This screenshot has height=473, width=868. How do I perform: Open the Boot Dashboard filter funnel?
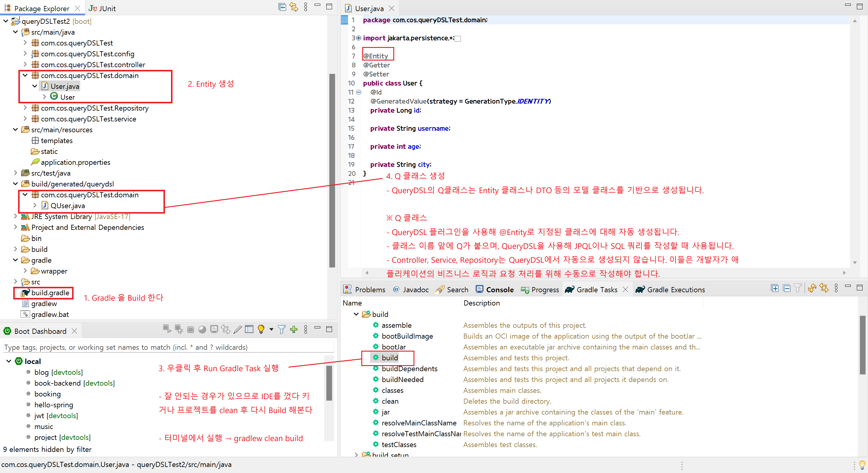coord(281,329)
